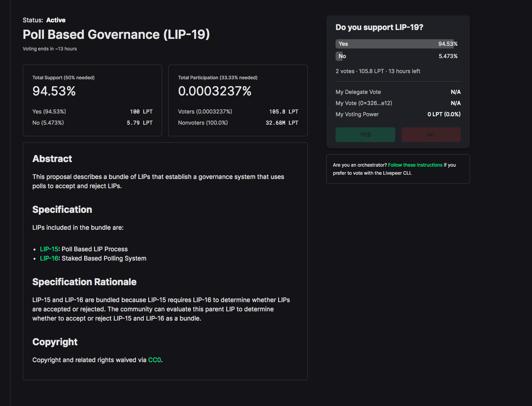This screenshot has height=406, width=532.
Task: Follow the CC0 copyright link
Action: tap(154, 360)
